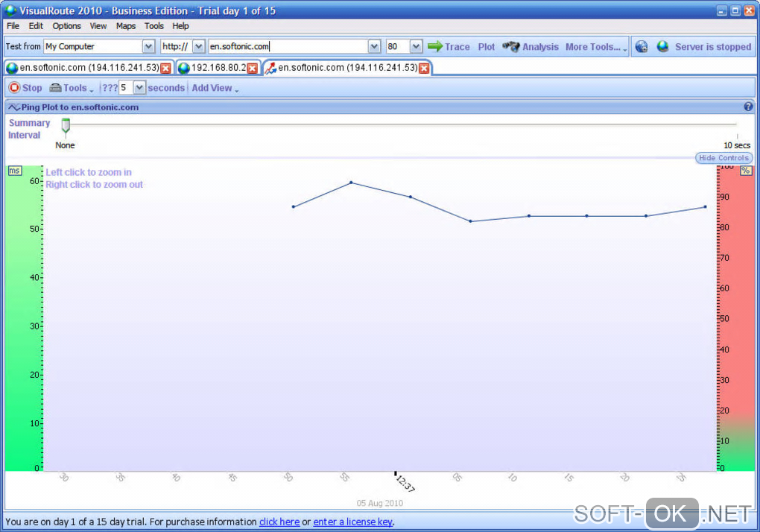Screen dimensions: 760x532
Task: Click the VisualRoute app icon in the title bar
Action: [10, 10]
